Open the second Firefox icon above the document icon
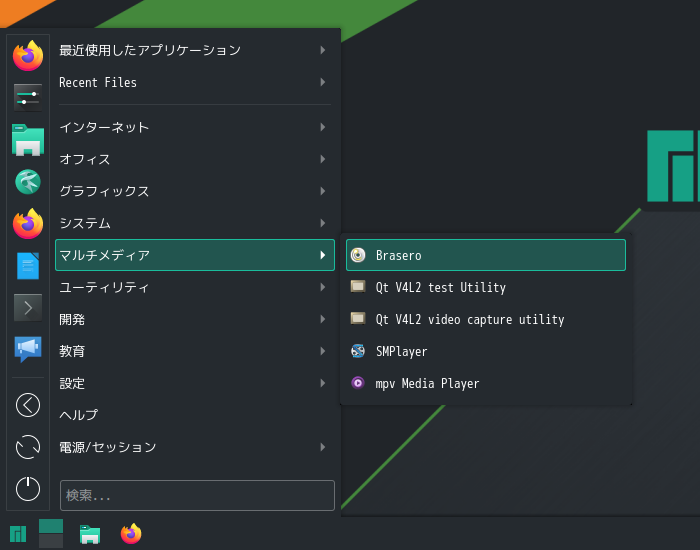700x550 pixels. click(28, 224)
